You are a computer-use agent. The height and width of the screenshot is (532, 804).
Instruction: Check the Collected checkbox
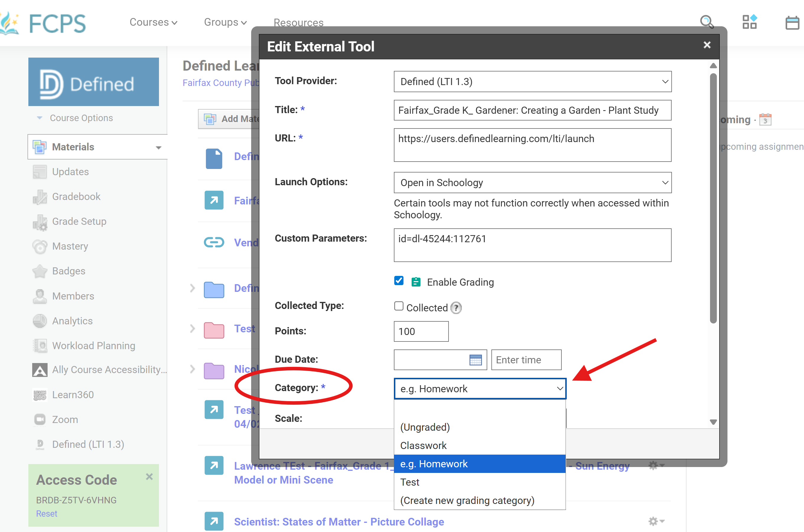point(399,306)
